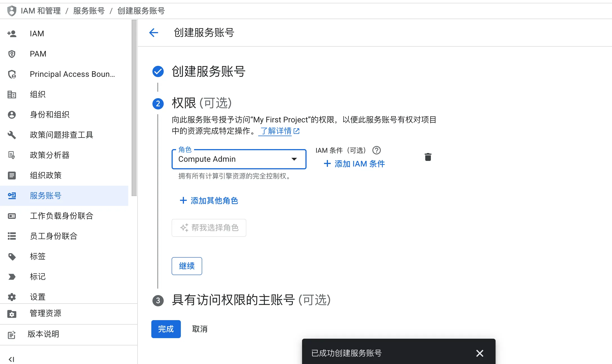This screenshot has width=612, height=364.
Task: Click the 帮我选择角色 sparkle button
Action: click(x=209, y=228)
